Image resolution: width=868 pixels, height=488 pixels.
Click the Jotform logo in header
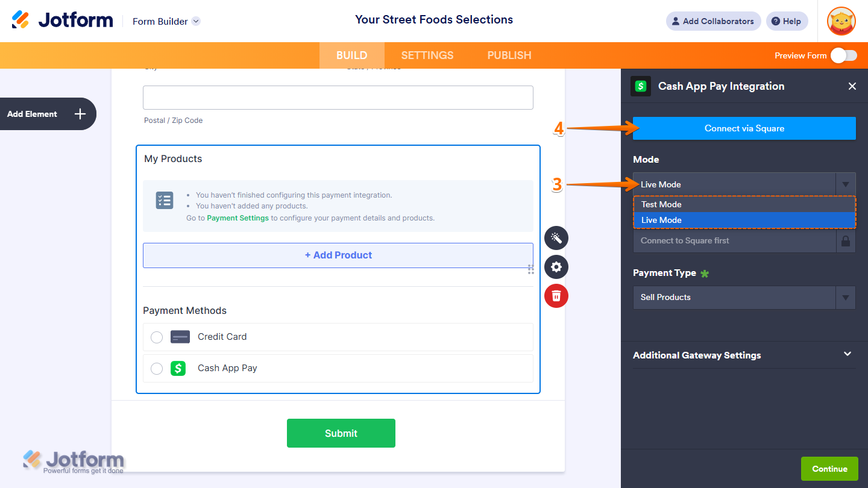(62, 20)
